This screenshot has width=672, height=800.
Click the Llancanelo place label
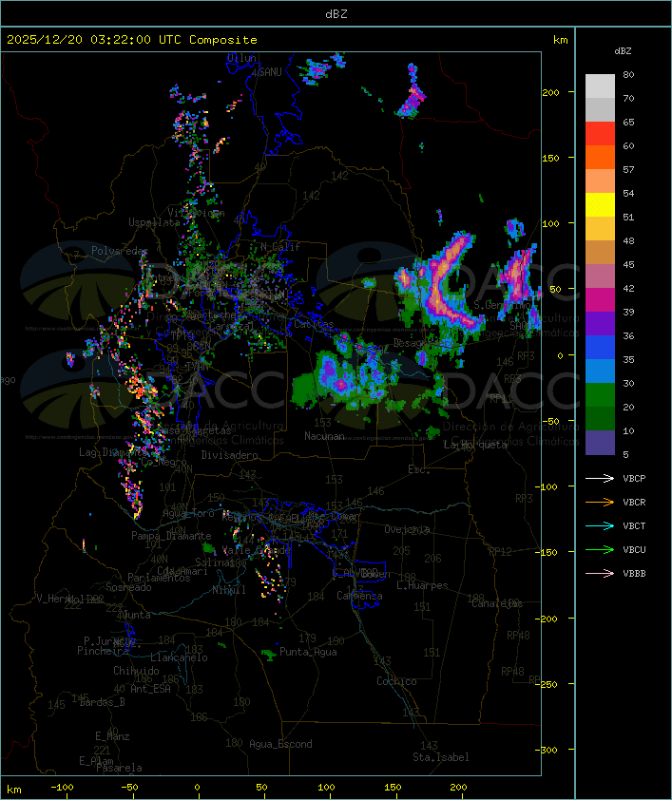point(179,657)
